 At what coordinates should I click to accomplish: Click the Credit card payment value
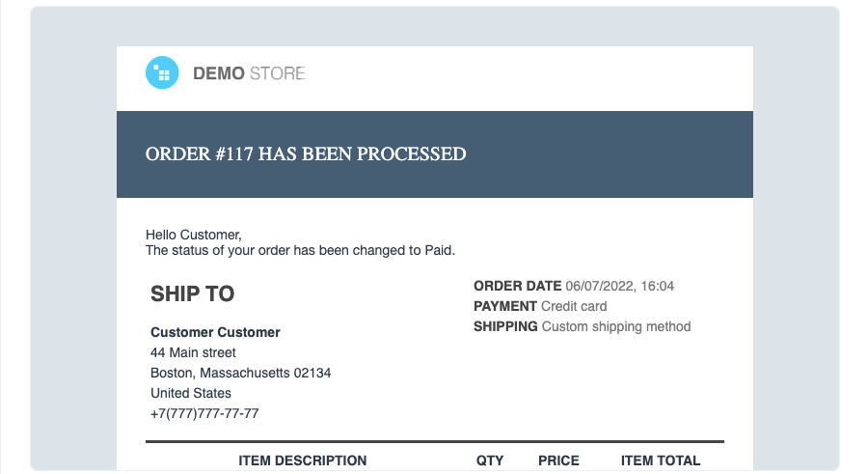[x=574, y=306]
